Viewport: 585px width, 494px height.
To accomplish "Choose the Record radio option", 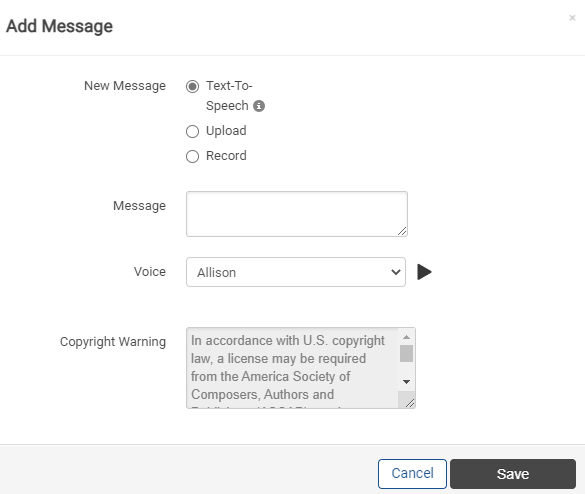I will coord(193,156).
